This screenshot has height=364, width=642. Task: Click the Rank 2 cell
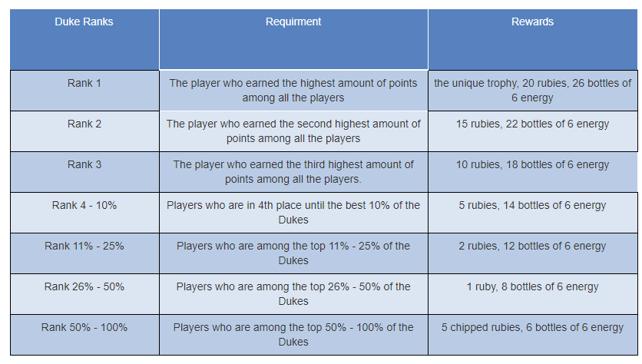pos(84,131)
